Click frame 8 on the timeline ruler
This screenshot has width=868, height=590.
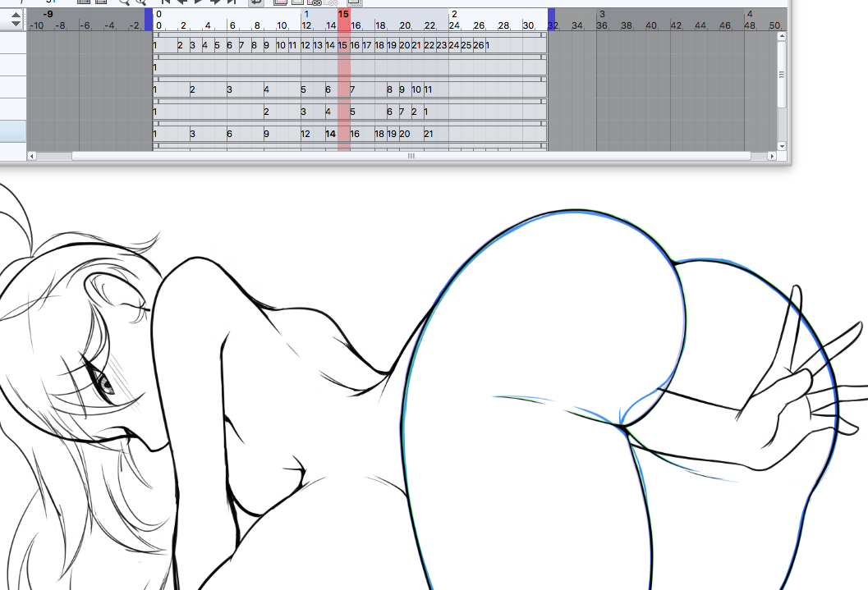(257, 25)
